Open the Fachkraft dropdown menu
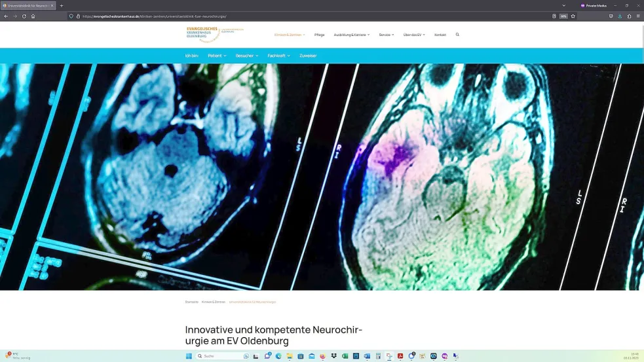Screen dimensions: 644x362 click(x=278, y=56)
